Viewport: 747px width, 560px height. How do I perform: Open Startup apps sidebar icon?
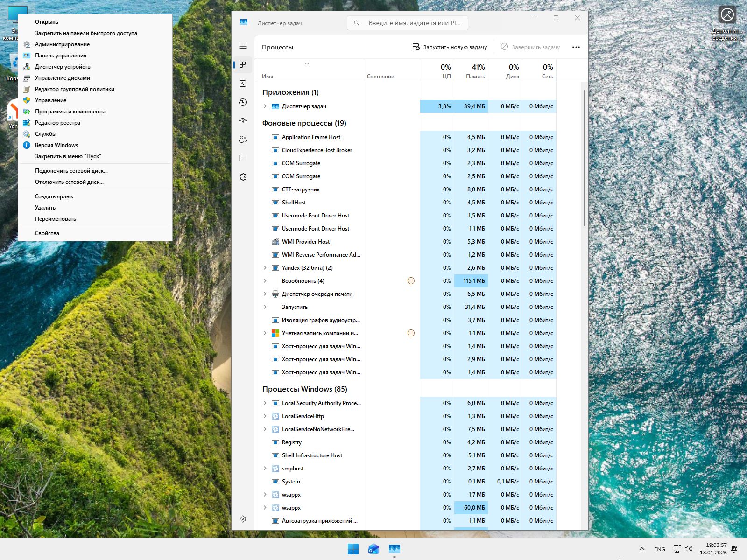coord(243,121)
